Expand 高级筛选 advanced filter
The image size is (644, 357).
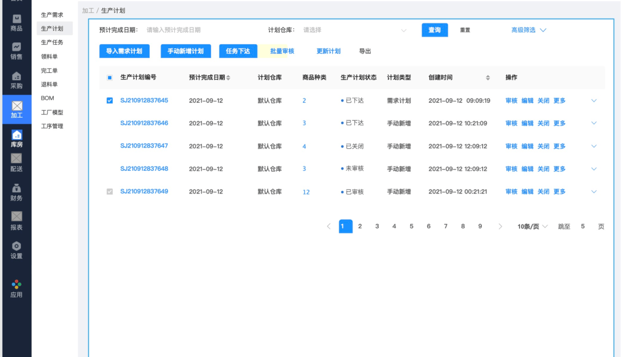[528, 30]
